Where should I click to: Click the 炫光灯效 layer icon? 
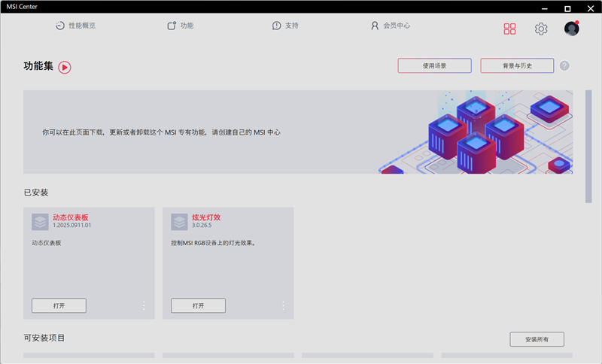point(179,222)
